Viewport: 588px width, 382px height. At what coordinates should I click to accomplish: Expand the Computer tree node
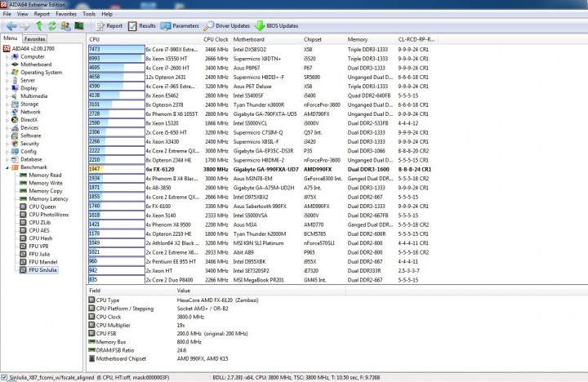(x=7, y=57)
